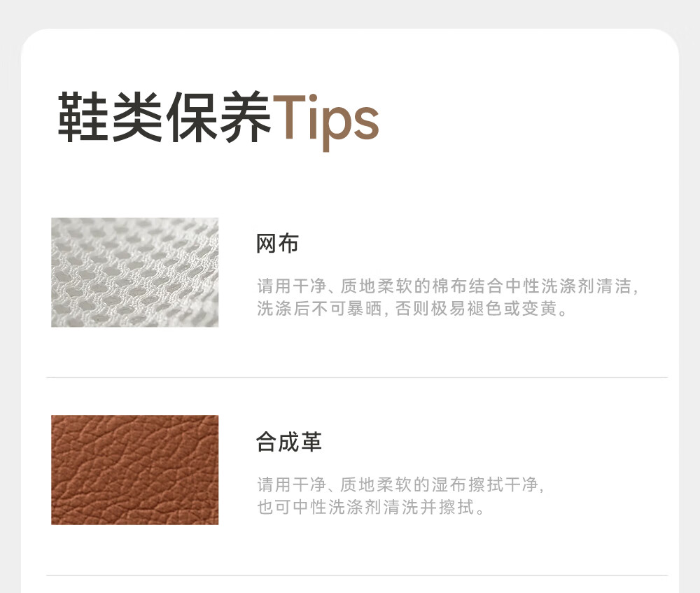Image resolution: width=700 pixels, height=593 pixels.
Task: Click the mesh line starting 请用干净、质地柔软的棉布
Action: (x=448, y=286)
